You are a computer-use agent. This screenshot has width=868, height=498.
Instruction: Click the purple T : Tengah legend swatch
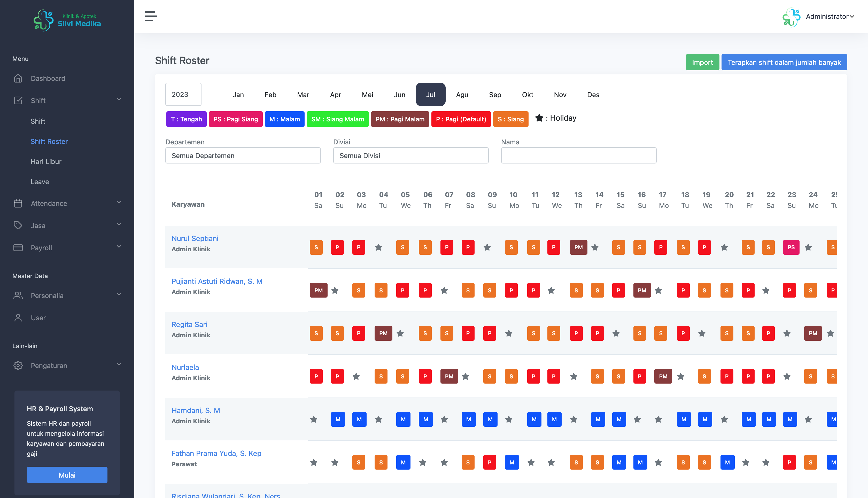(x=187, y=119)
